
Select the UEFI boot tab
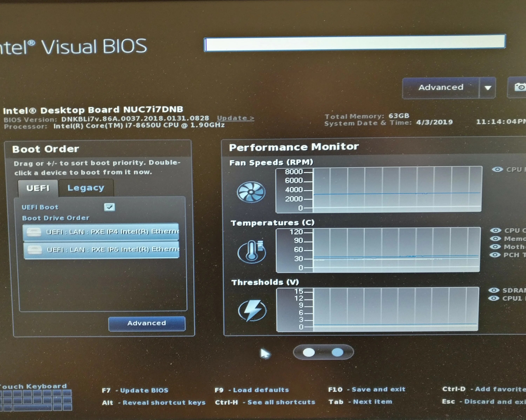38,188
